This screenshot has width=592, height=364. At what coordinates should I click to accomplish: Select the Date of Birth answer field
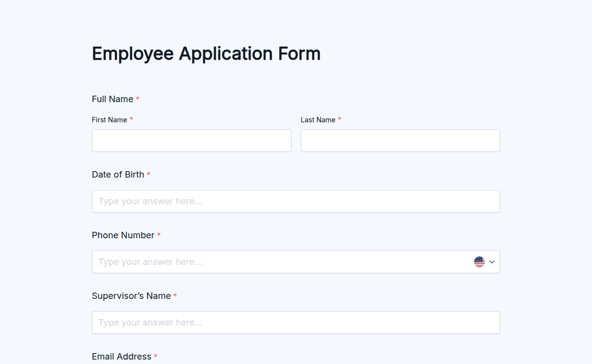point(296,201)
